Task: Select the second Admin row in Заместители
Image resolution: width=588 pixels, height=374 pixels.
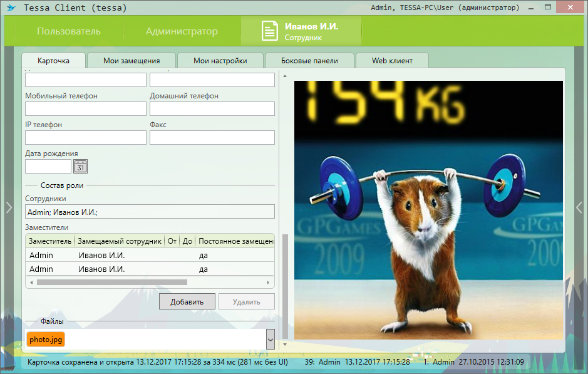Action: (x=150, y=269)
